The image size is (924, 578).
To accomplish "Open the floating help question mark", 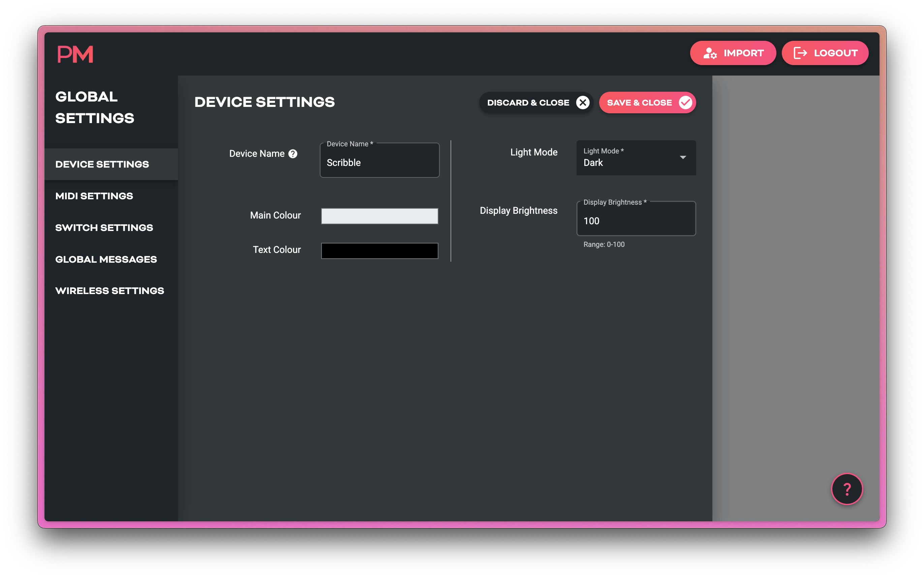I will click(847, 489).
